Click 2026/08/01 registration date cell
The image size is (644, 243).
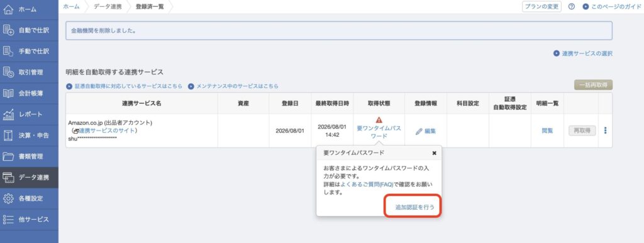tap(290, 131)
